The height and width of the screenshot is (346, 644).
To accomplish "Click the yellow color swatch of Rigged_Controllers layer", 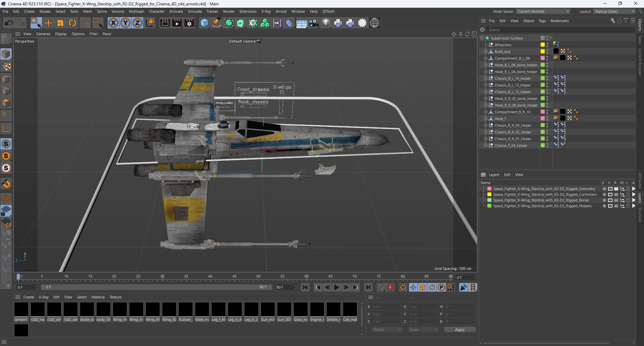I will click(x=489, y=194).
